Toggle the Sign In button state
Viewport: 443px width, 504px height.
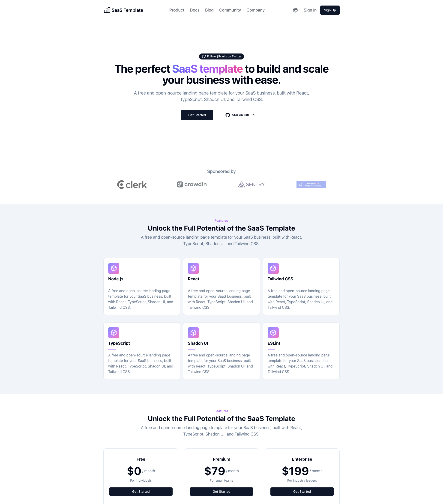[310, 10]
